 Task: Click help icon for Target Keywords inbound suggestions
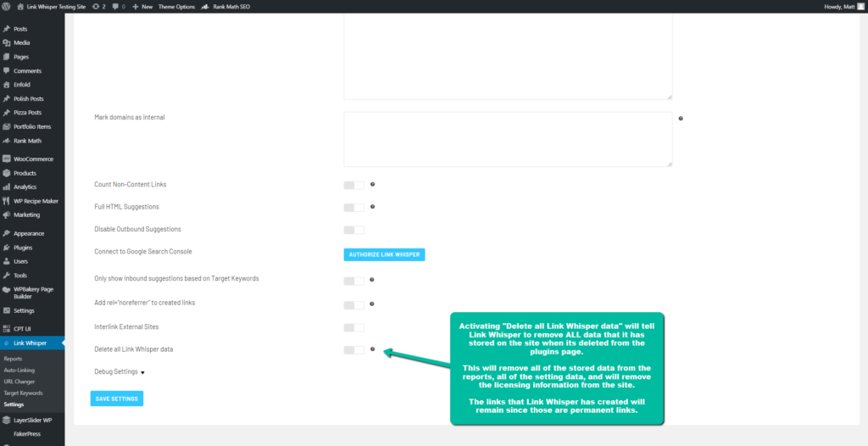[x=372, y=279]
